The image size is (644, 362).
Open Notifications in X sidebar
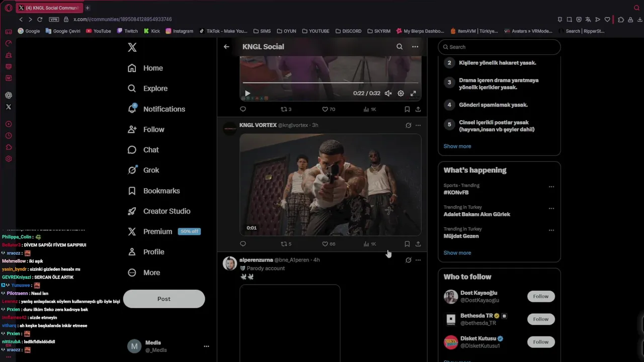pyautogui.click(x=156, y=109)
